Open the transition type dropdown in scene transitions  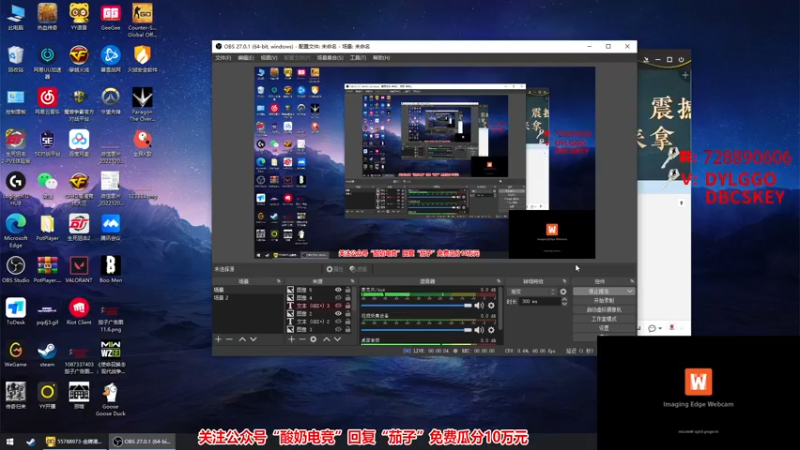pos(532,292)
